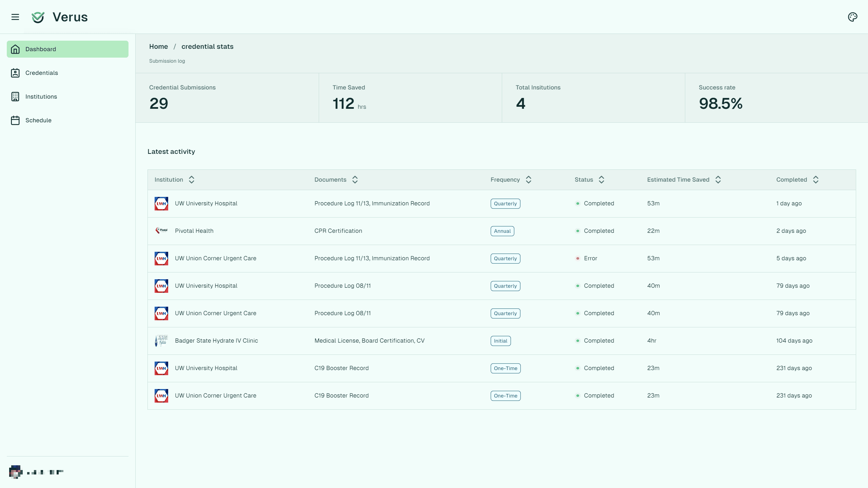This screenshot has width=868, height=488.
Task: Click the Pivotal Health logo thumbnail
Action: [161, 230]
